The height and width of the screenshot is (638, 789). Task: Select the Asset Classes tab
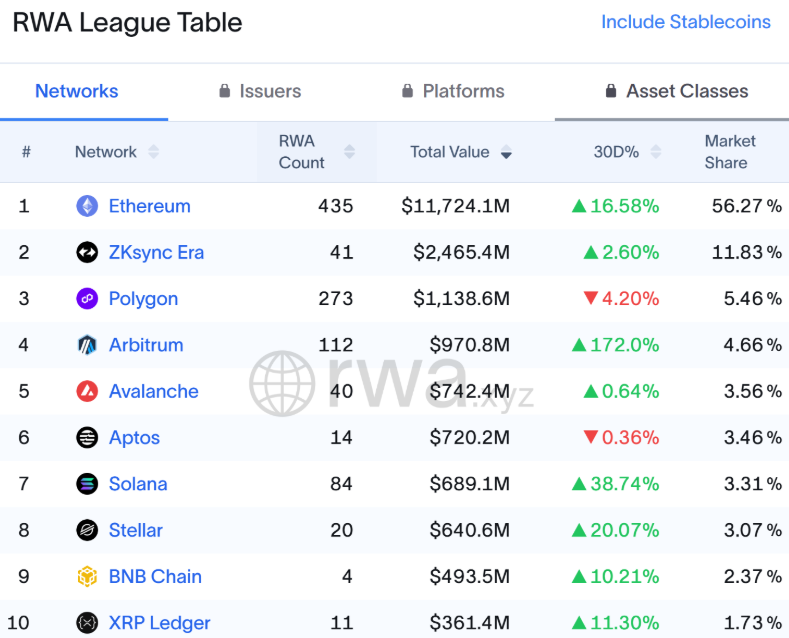[676, 91]
